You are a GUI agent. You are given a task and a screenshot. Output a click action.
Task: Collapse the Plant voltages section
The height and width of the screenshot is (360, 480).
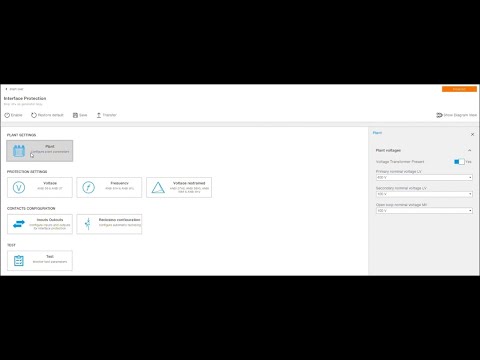(x=469, y=150)
